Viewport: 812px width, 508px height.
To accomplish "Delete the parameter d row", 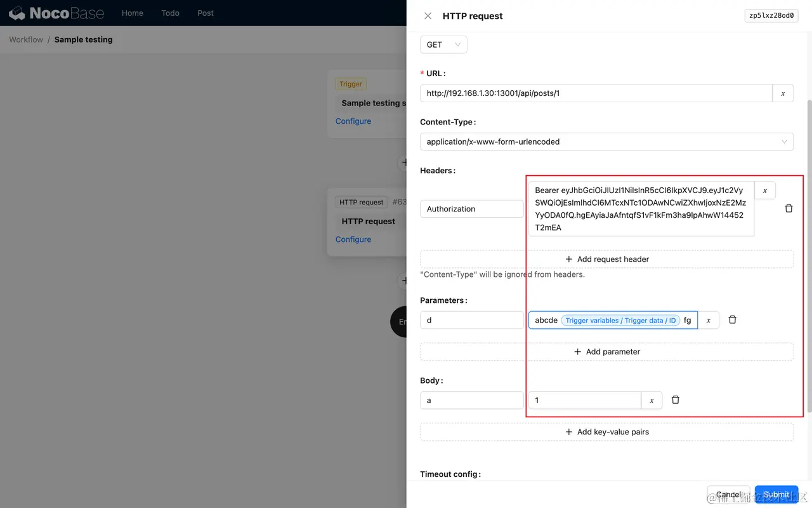I will (x=732, y=320).
